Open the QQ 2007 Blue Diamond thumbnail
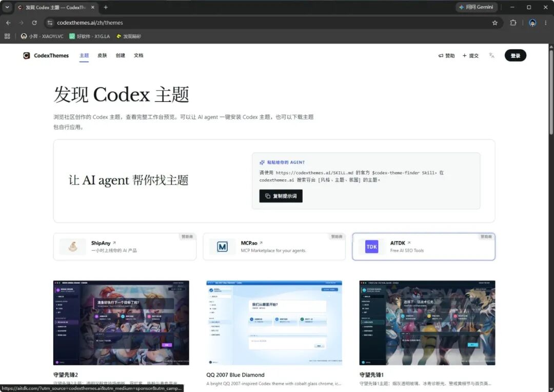The width and height of the screenshot is (554, 392). [274, 323]
